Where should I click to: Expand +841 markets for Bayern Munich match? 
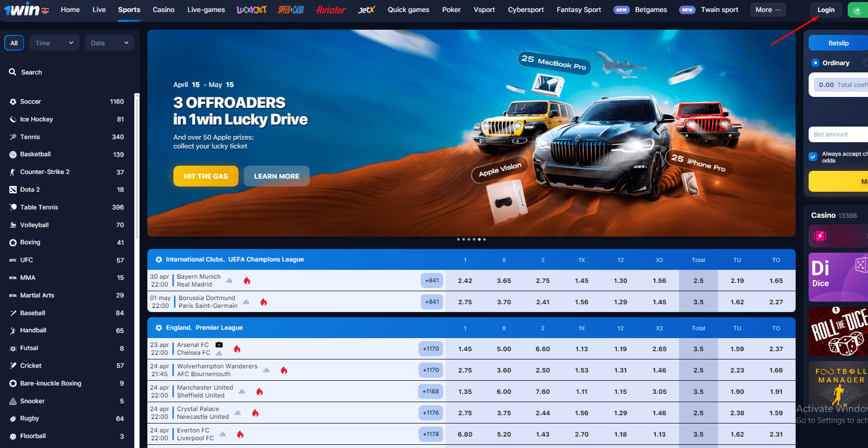point(432,280)
